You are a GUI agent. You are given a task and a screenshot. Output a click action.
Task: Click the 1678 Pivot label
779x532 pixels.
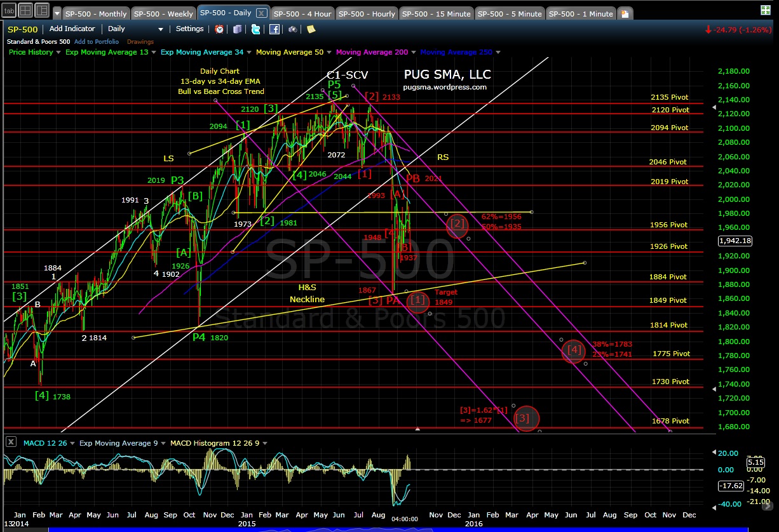coord(670,421)
